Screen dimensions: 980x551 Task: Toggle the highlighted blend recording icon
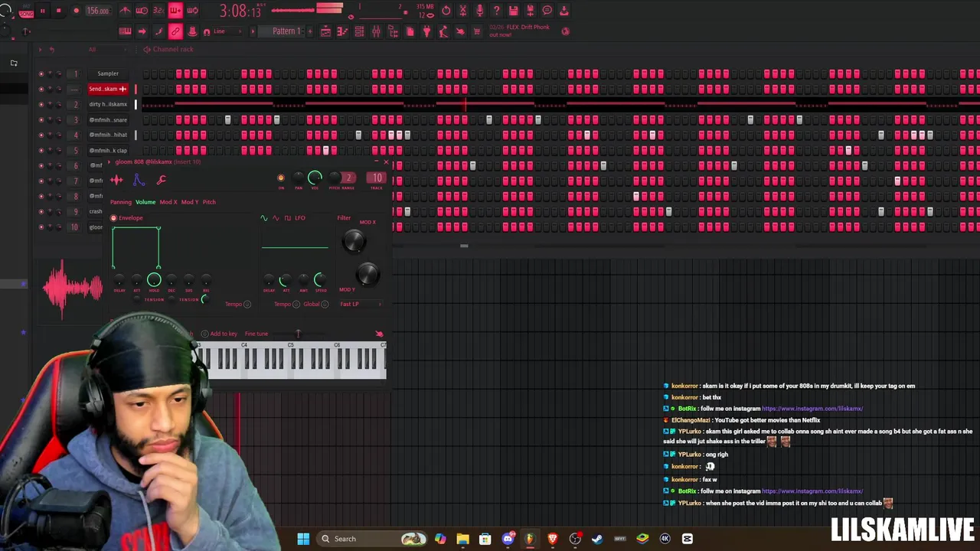(175, 11)
